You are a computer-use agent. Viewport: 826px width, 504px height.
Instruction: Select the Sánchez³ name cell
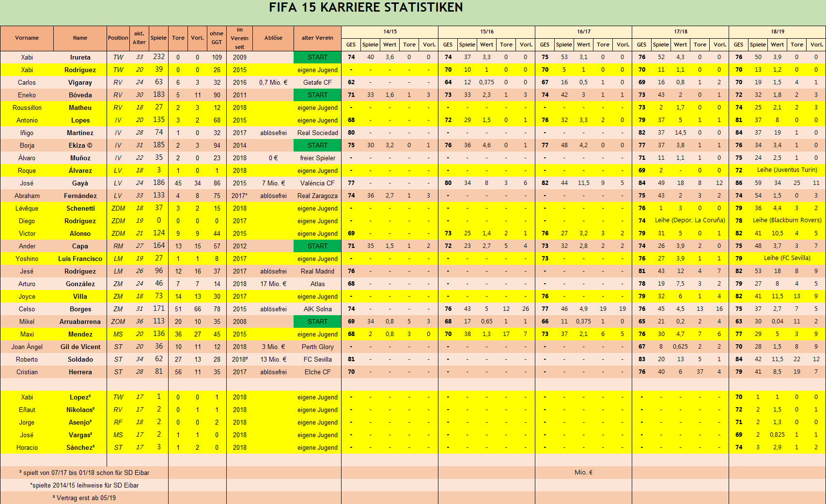point(80,447)
